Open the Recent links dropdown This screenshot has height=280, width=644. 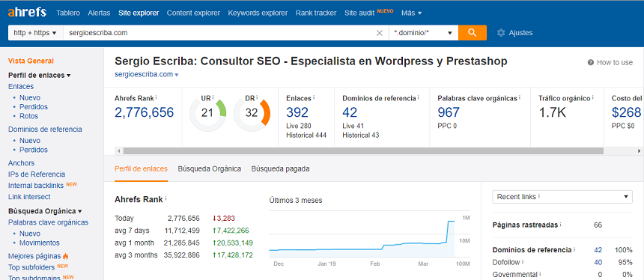562,197
